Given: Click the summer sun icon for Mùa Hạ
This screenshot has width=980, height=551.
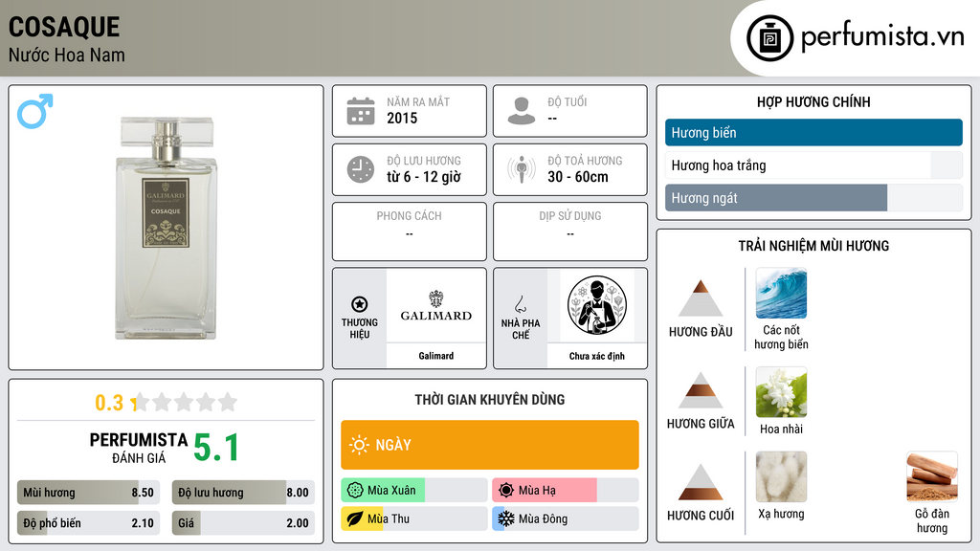Looking at the screenshot, I should 506,491.
